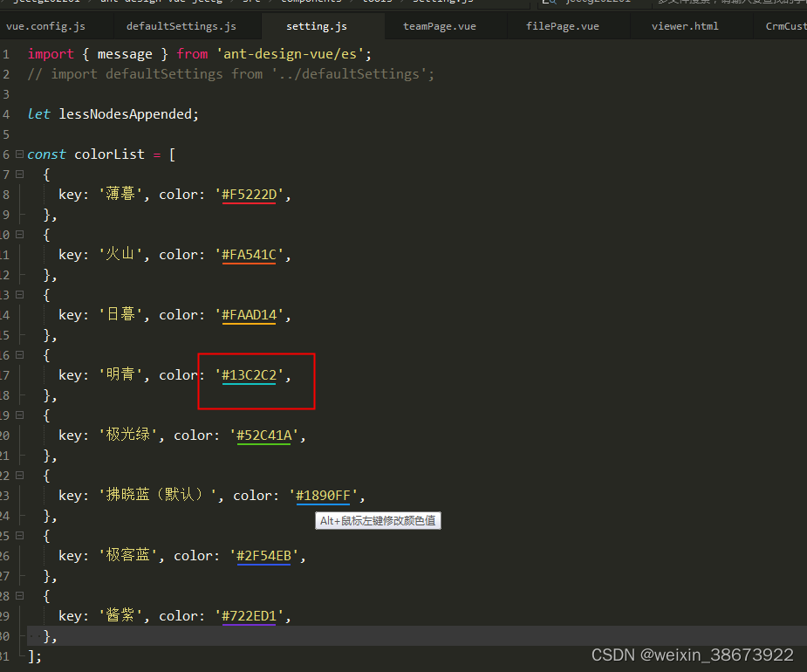Click the 'from' keyword on line 1
Viewport: 807px width, 672px height.
(193, 54)
